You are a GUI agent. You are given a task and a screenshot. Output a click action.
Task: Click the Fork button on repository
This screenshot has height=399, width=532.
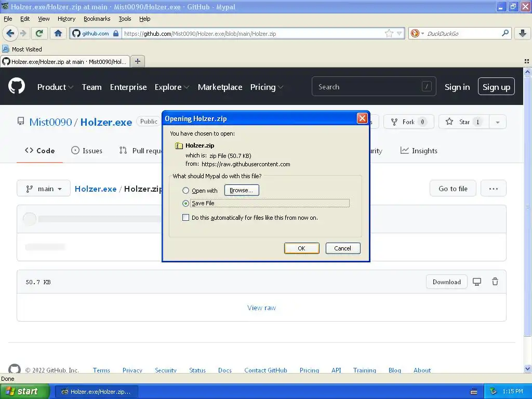(x=408, y=122)
